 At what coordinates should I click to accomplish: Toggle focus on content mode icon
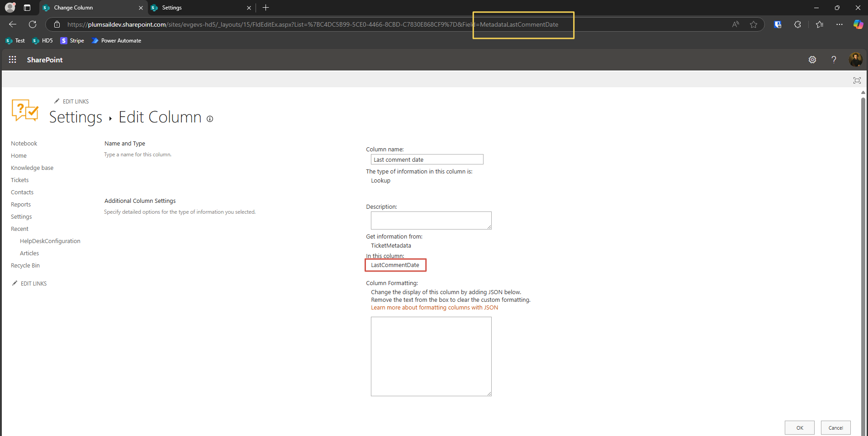pos(857,80)
